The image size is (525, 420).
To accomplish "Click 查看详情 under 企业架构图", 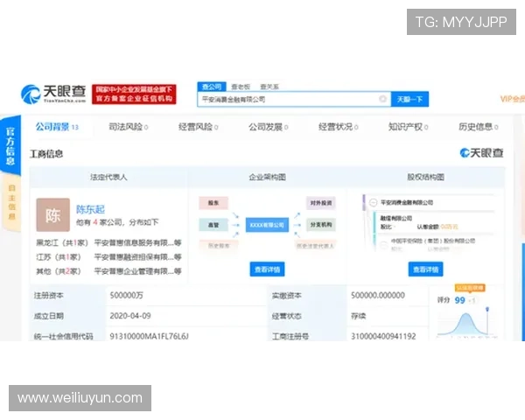I will [267, 269].
